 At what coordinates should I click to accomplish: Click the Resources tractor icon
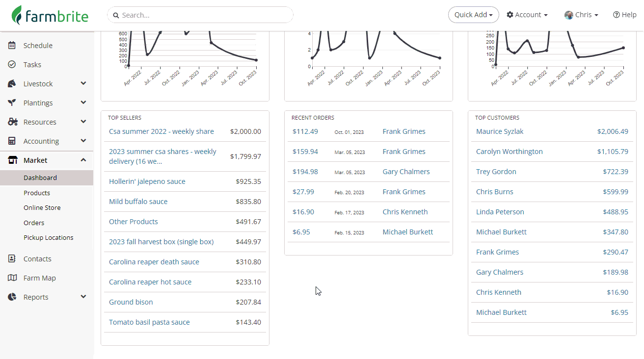pyautogui.click(x=13, y=122)
